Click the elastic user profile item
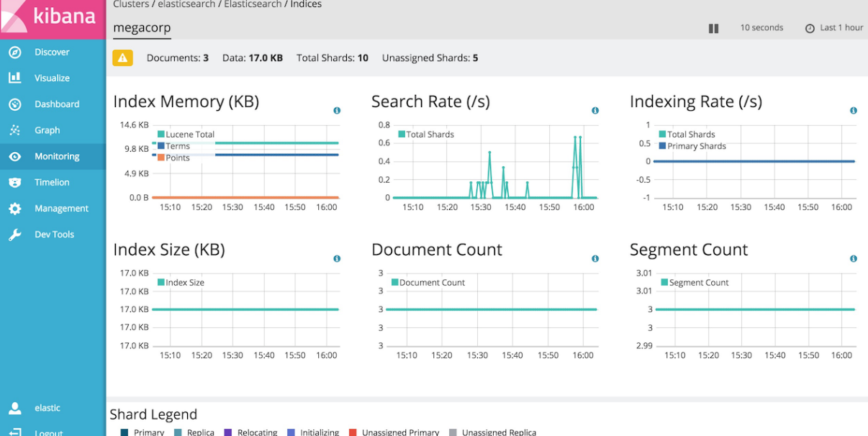 coord(48,408)
